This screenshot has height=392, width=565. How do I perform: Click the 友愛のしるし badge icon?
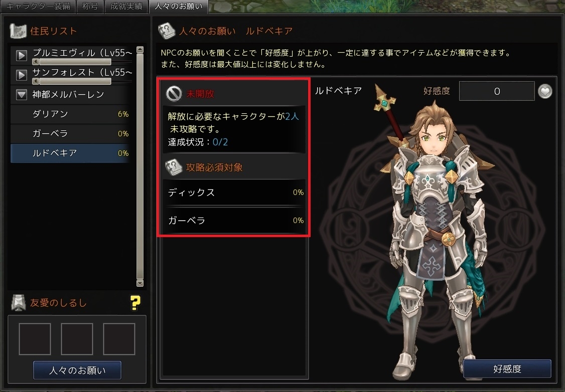[x=19, y=303]
